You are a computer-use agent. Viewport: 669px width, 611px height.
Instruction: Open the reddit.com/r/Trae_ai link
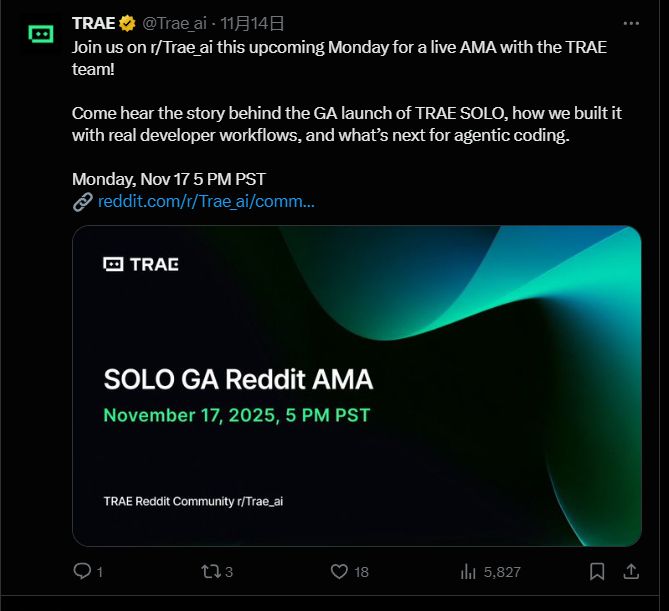206,201
